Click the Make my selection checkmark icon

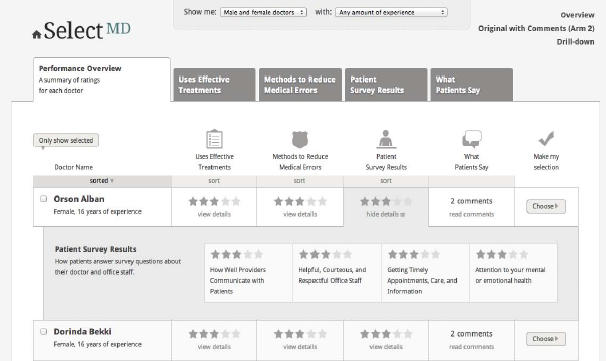click(546, 138)
